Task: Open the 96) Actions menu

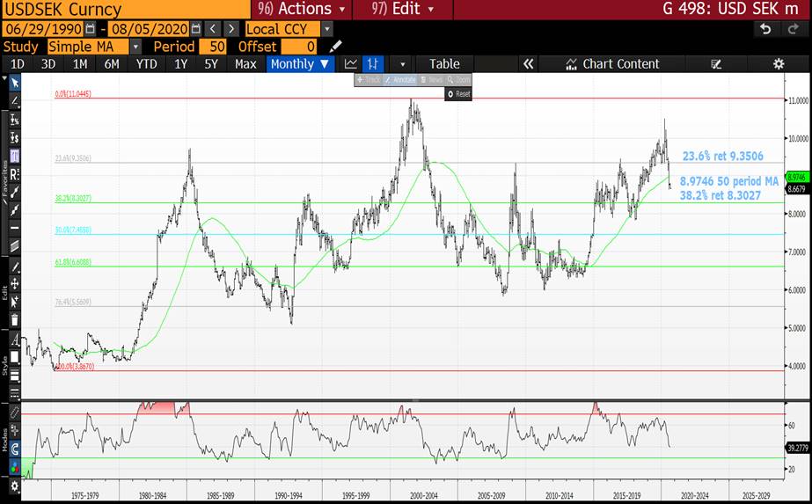Action: click(x=301, y=9)
